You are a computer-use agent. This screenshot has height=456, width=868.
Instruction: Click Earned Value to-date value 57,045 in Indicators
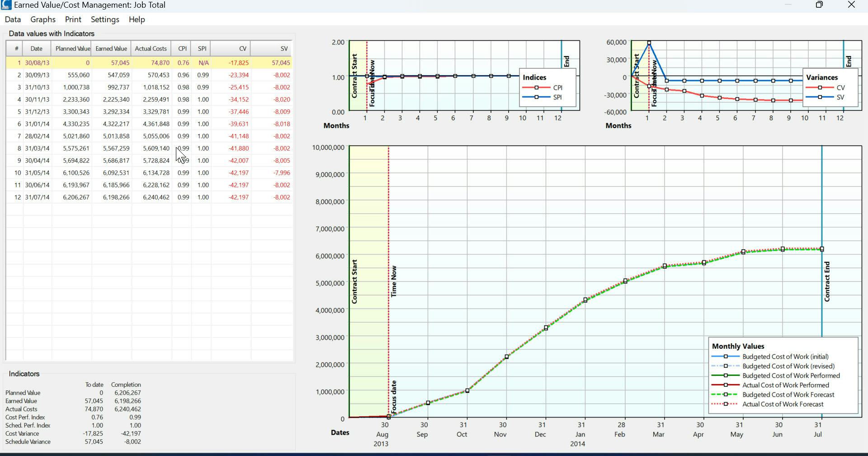click(x=94, y=401)
